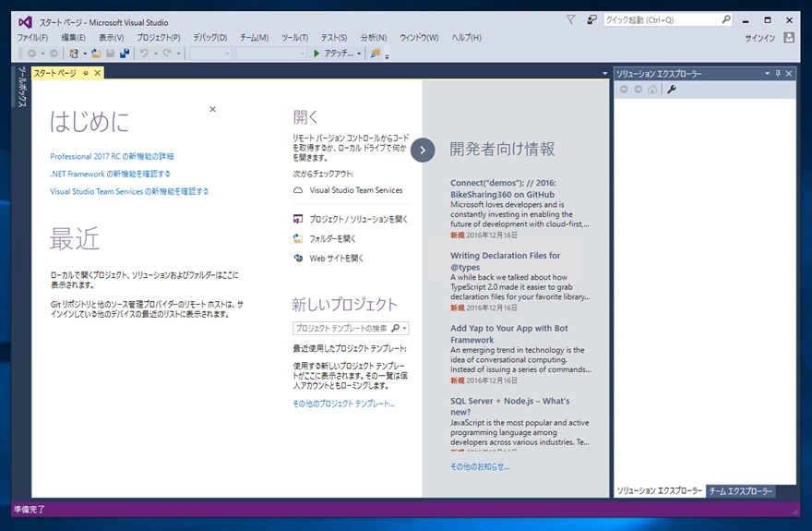Open the ファイル(F) menu

(x=32, y=37)
